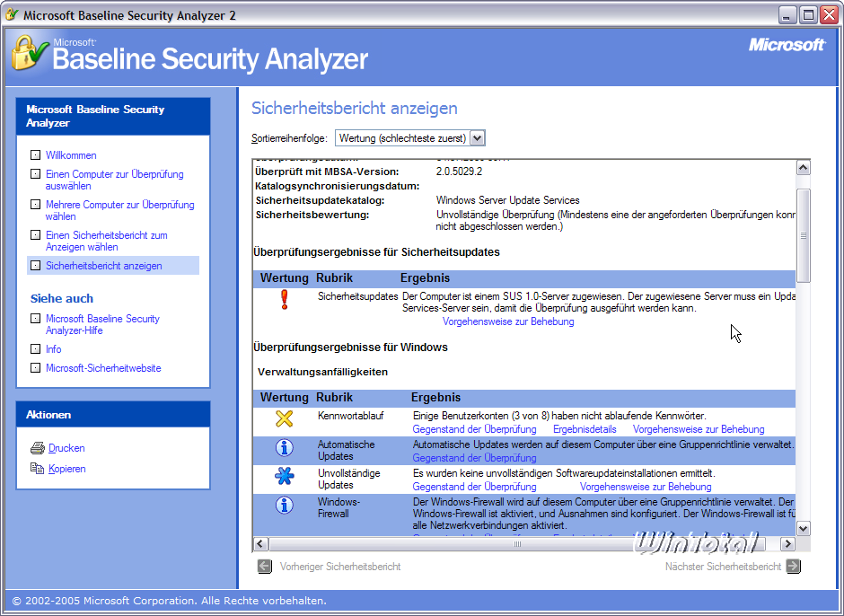Open Ergebnisdetails for Kennwortablauf

click(585, 429)
